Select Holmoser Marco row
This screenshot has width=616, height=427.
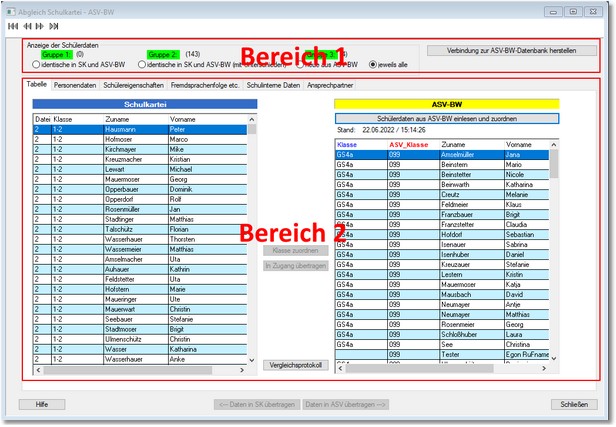point(140,139)
